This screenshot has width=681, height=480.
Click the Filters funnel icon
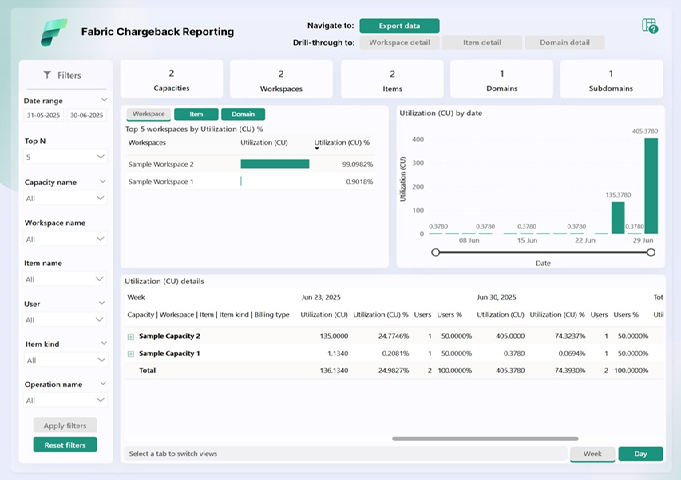[47, 76]
